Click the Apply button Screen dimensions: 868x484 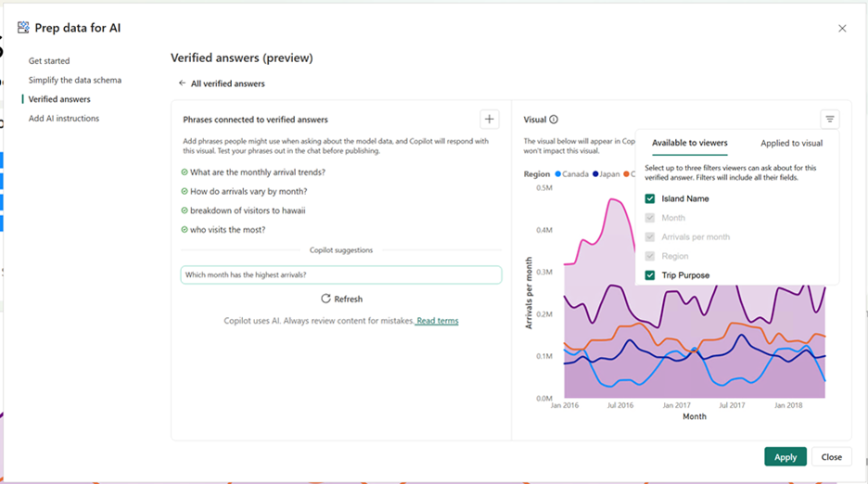coord(785,457)
